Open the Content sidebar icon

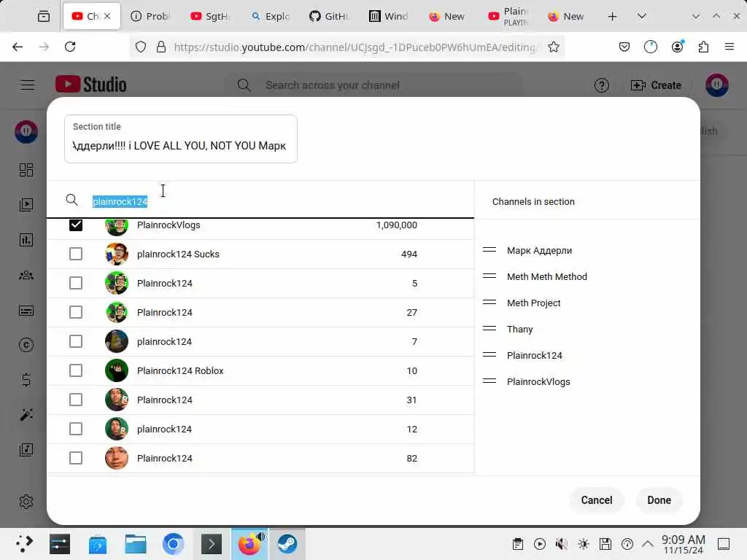click(x=26, y=205)
